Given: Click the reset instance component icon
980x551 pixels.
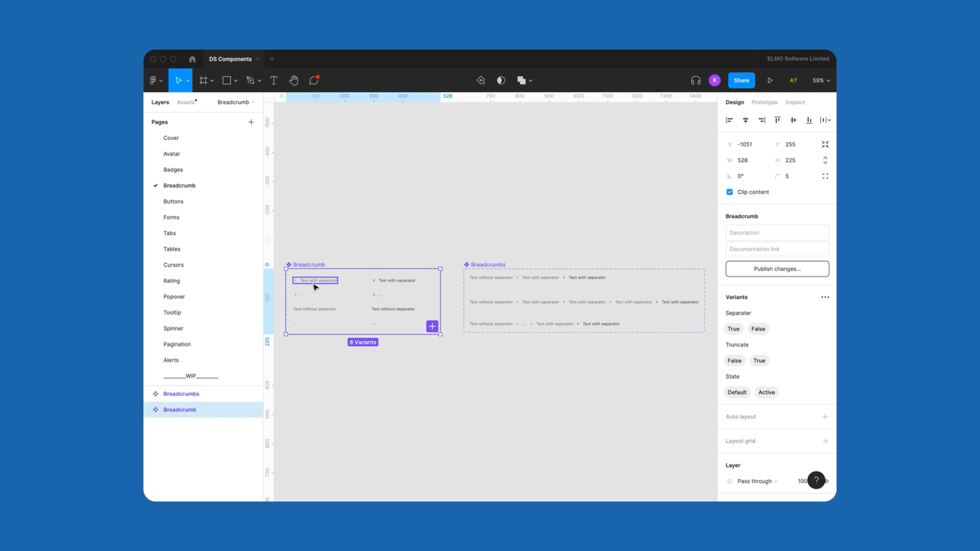Looking at the screenshot, I should point(481,80).
